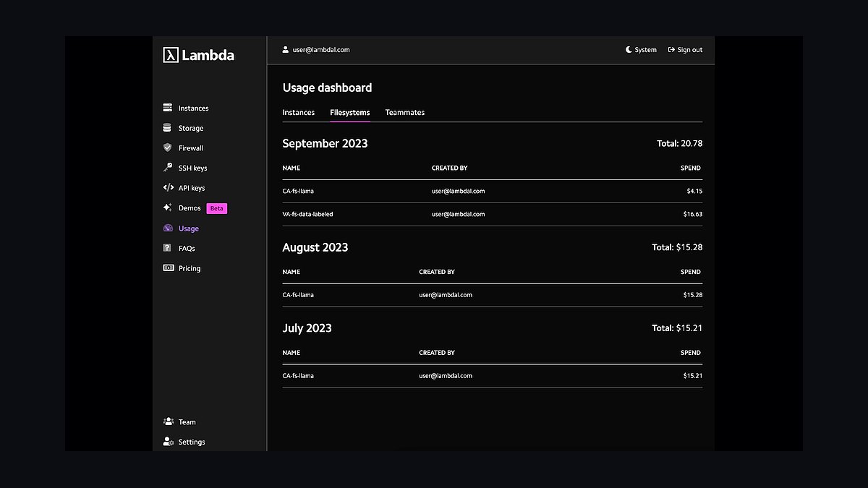The width and height of the screenshot is (868, 488).
Task: Switch to the Instances usage tab
Action: [299, 112]
